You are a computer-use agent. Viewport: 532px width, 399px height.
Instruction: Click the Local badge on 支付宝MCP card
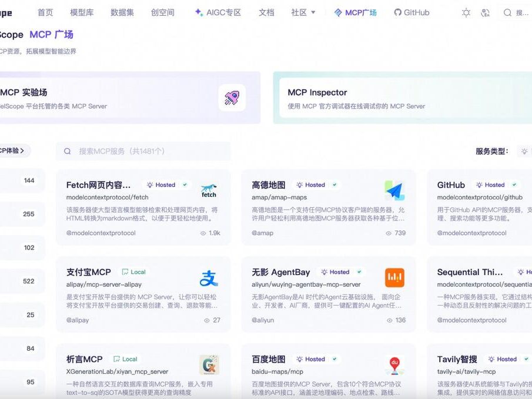point(133,272)
